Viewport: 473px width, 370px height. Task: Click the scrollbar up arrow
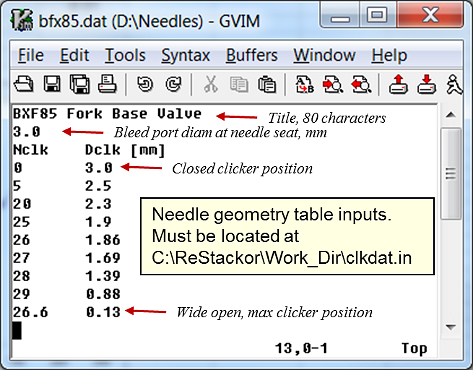451,115
